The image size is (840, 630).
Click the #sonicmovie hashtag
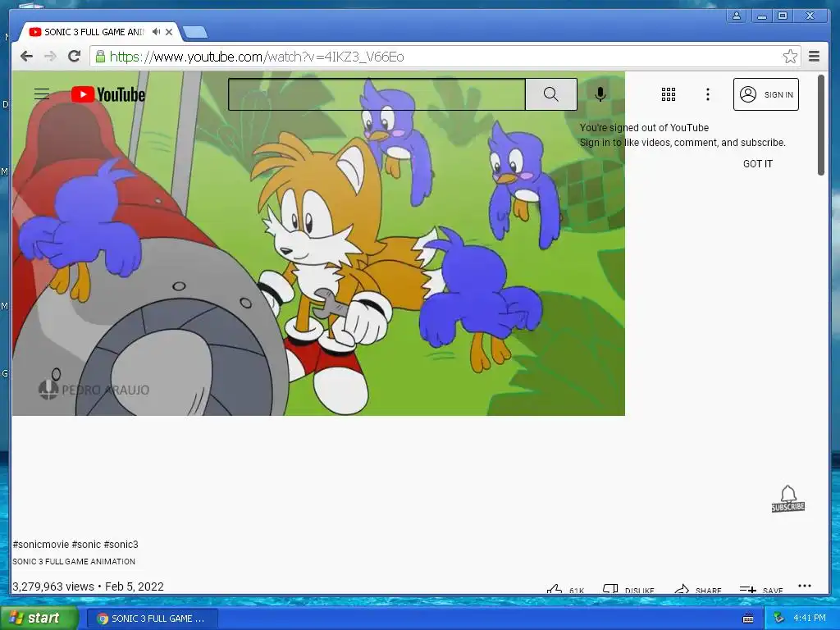click(x=41, y=545)
